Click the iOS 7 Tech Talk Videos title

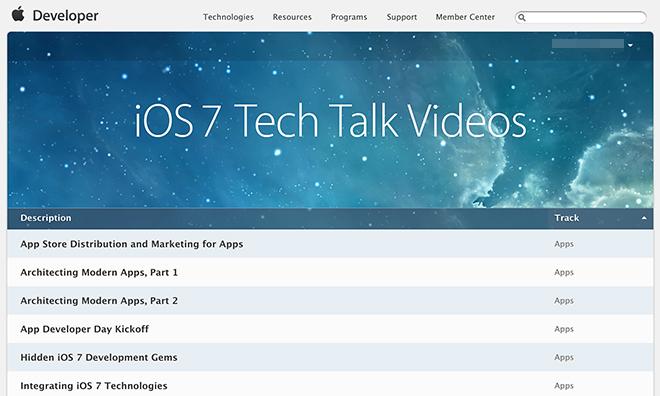[x=330, y=121]
